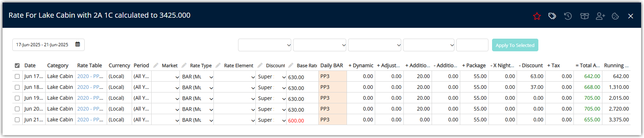Click the Daily BAR column header
The image size is (644, 138).
(331, 65)
